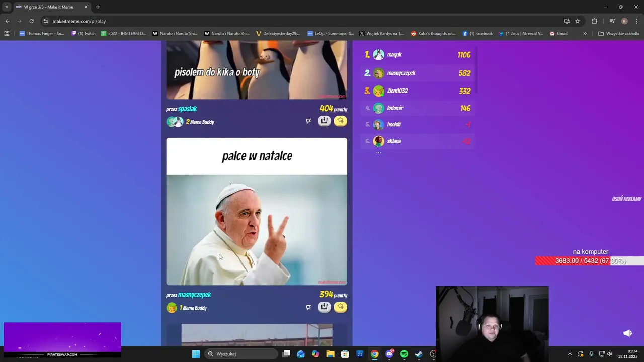This screenshot has height=362, width=644.
Task: Bookmark this page with star icon
Action: click(x=578, y=21)
